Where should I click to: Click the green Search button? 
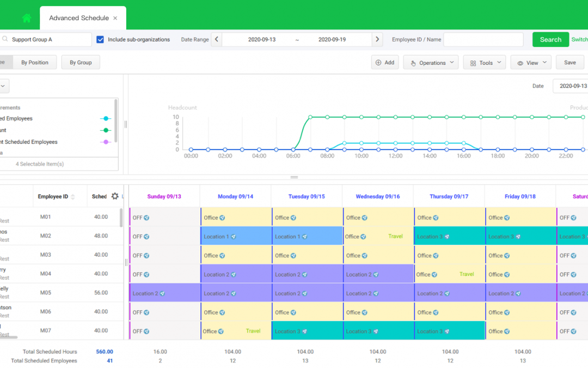[x=550, y=39]
